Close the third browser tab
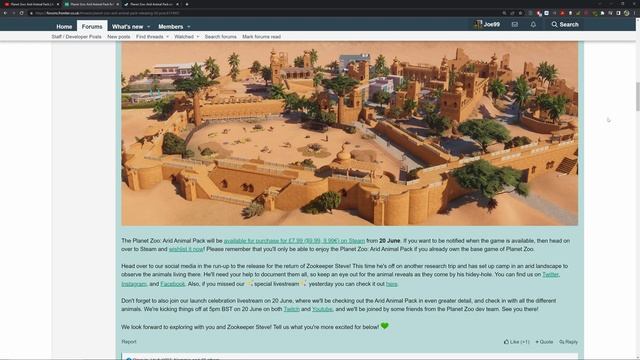This screenshot has height=360, width=640. pos(177,4)
